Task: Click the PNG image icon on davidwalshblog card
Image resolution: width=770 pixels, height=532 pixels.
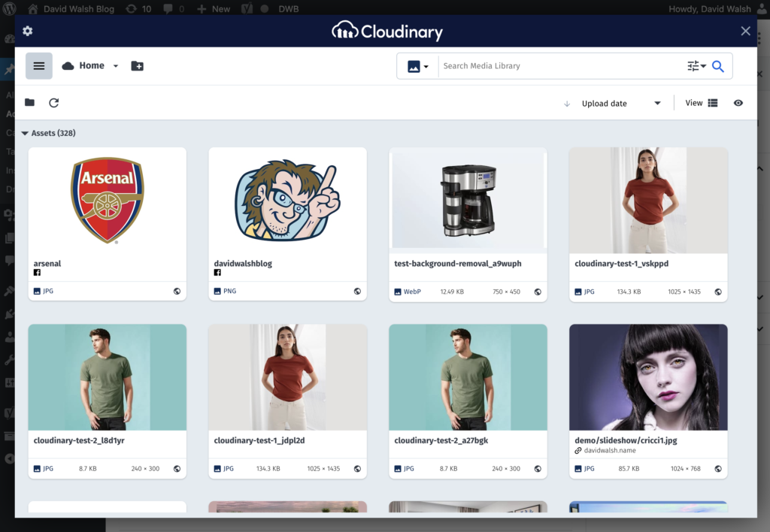Action: 217,291
